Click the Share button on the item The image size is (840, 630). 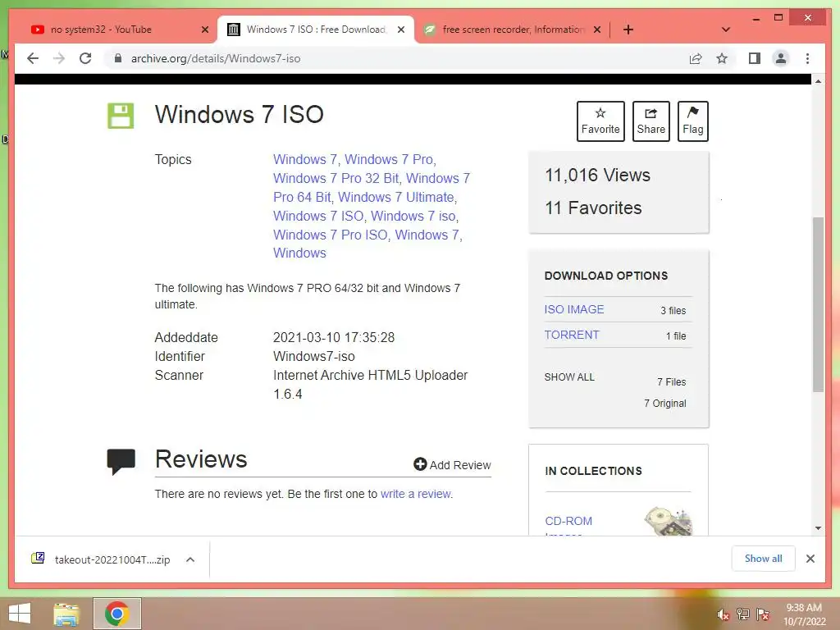(651, 121)
